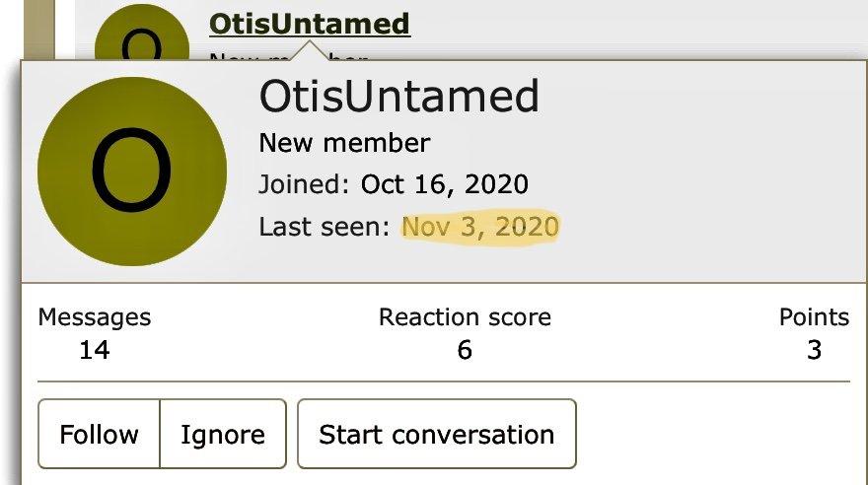Click the partly hidden title under username link
868x485 pixels.
pos(289,57)
